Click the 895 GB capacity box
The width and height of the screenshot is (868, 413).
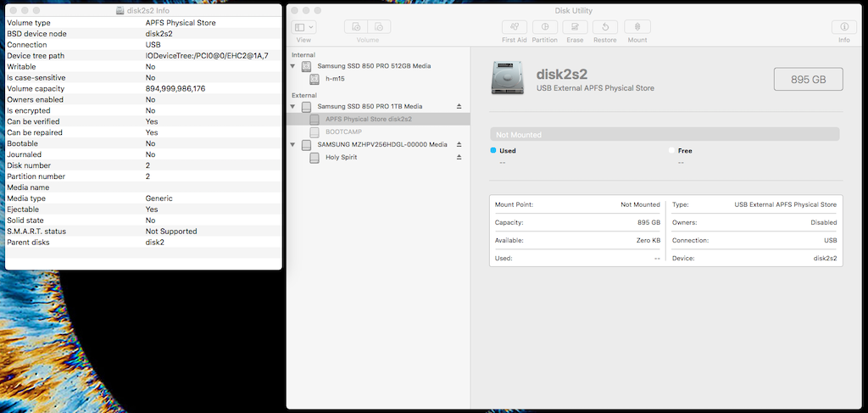[x=808, y=79]
